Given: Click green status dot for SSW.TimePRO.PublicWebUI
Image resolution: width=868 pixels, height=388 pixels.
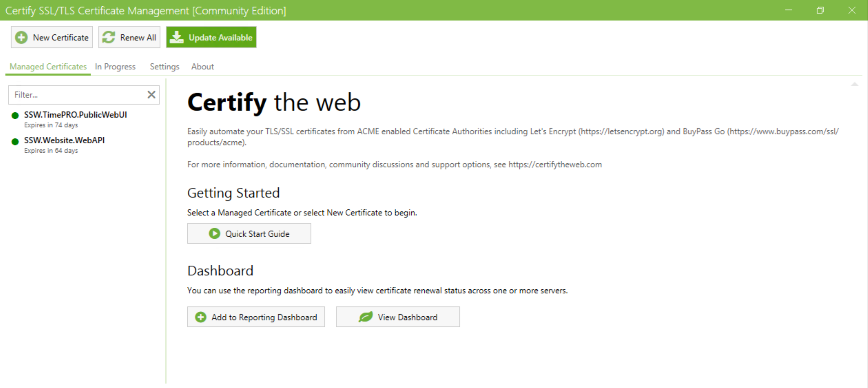Looking at the screenshot, I should pos(15,116).
